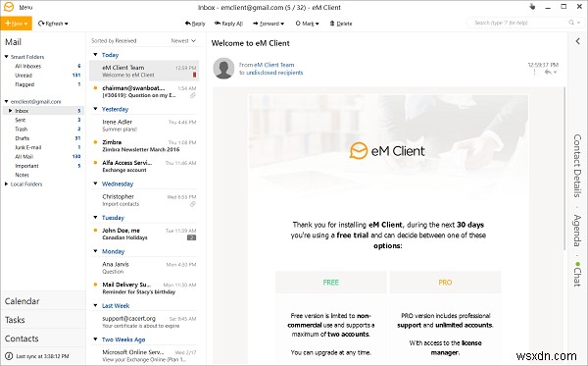This screenshot has height=366, width=588.
Task: Switch to the Calendar section
Action: [x=43, y=301]
